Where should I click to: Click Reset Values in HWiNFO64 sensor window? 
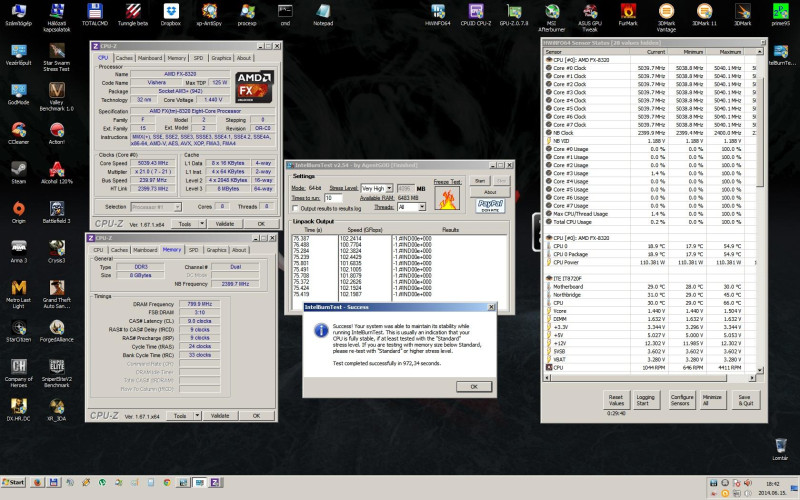click(616, 399)
